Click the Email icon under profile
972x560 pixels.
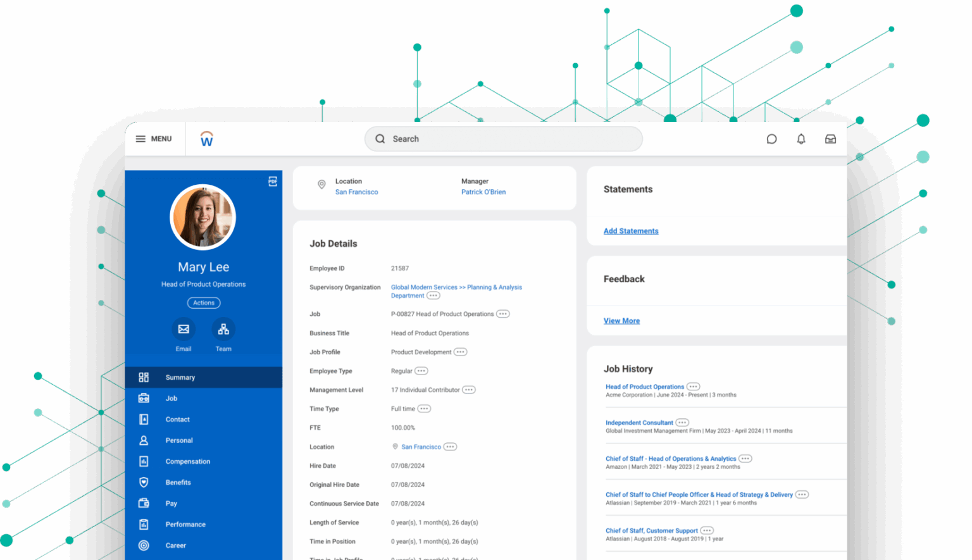click(x=184, y=328)
